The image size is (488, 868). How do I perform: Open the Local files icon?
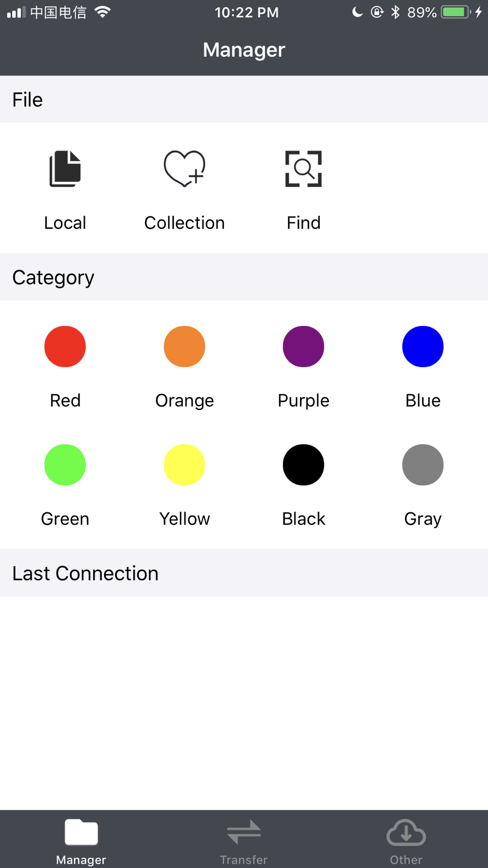65,169
